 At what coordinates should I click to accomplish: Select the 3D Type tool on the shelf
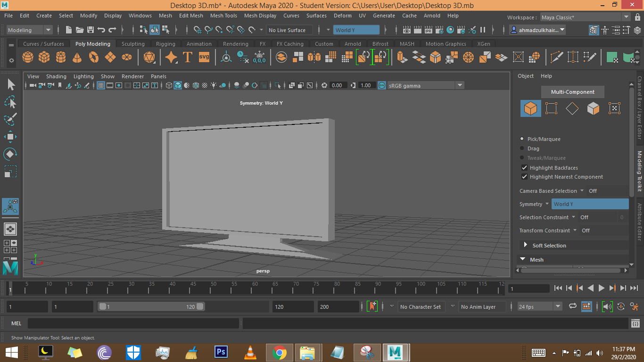point(187,57)
